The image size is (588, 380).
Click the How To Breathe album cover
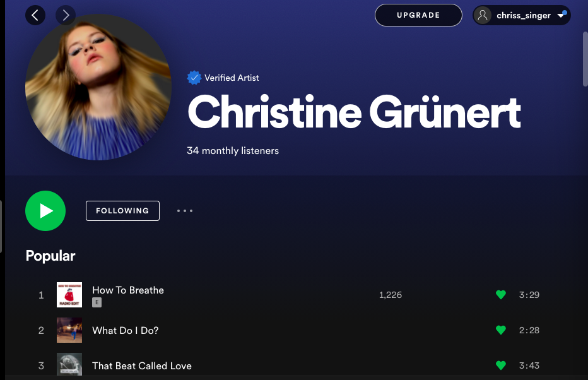coord(69,295)
